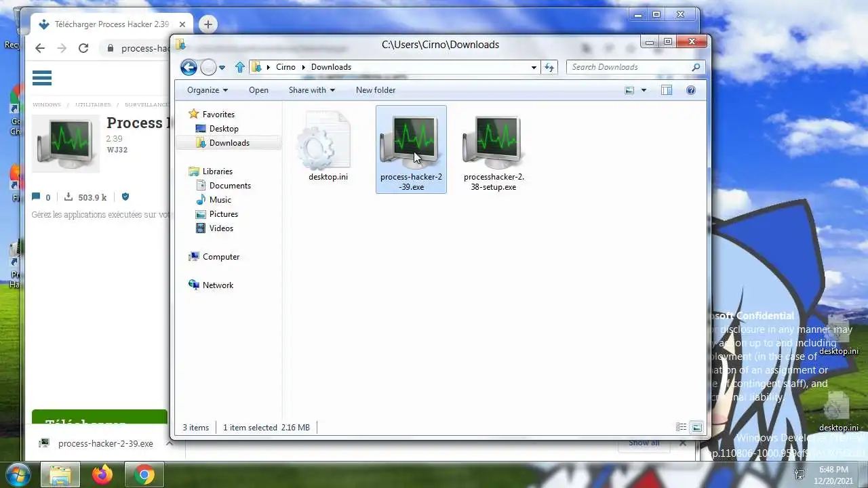Open Chrome from the taskbar
This screenshot has width=868, height=488.
click(x=144, y=474)
